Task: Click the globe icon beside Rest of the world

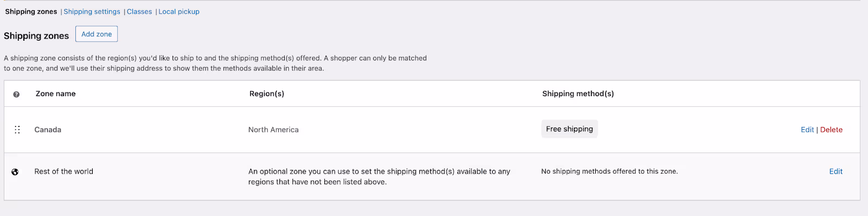Action: pyautogui.click(x=15, y=172)
